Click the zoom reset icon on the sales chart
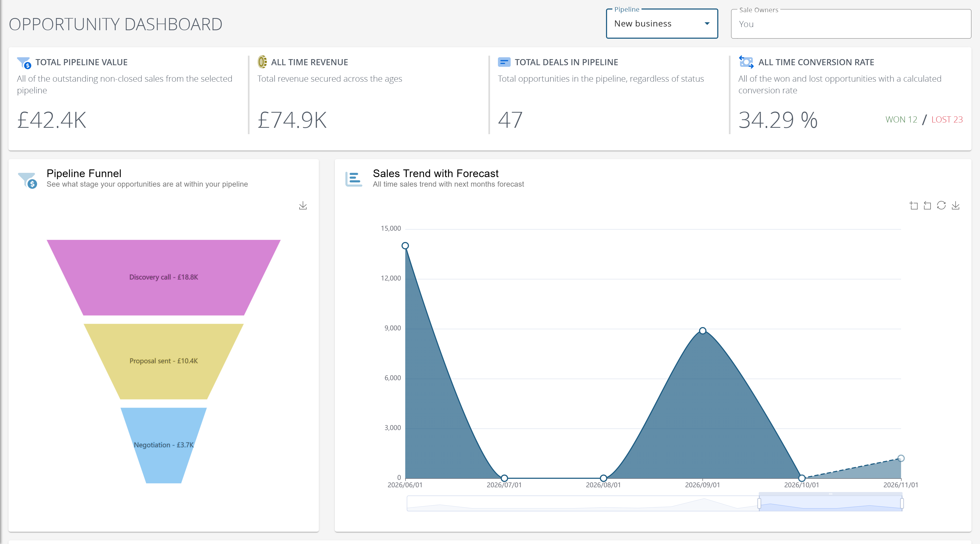 click(x=928, y=205)
